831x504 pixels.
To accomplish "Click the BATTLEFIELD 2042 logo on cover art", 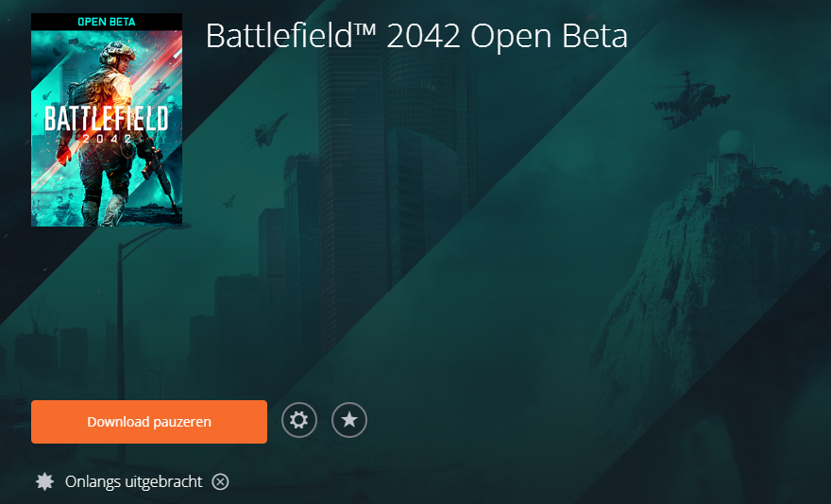I will 106,124.
